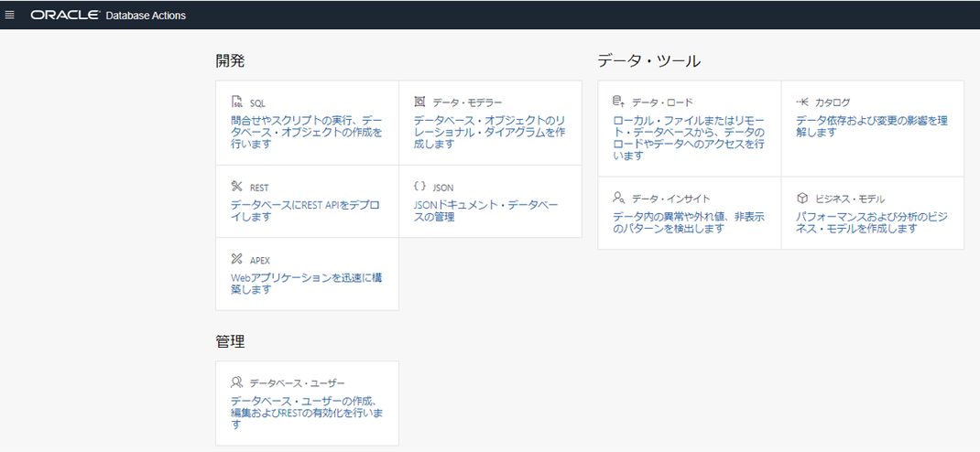Click the データベース・ユーザー person icon
980x452 pixels.
tap(237, 382)
